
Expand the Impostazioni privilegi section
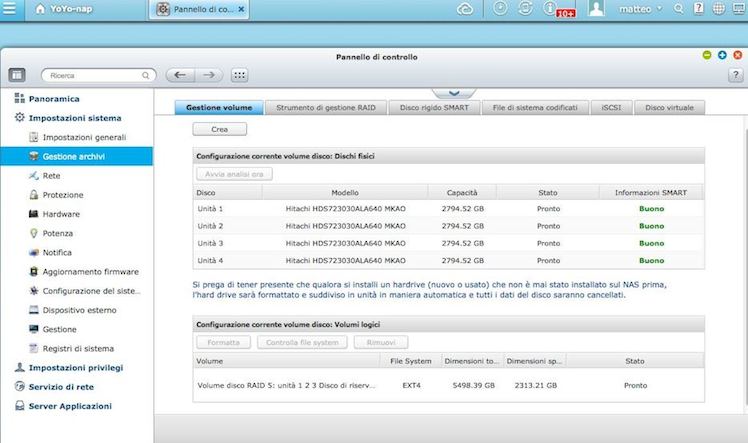(x=76, y=367)
